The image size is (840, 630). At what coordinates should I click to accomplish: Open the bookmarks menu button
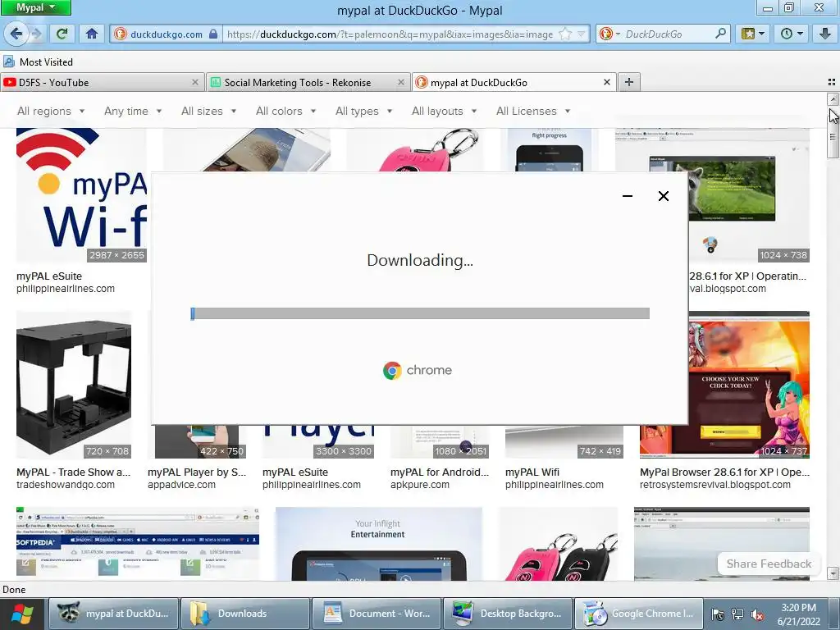pos(752,34)
